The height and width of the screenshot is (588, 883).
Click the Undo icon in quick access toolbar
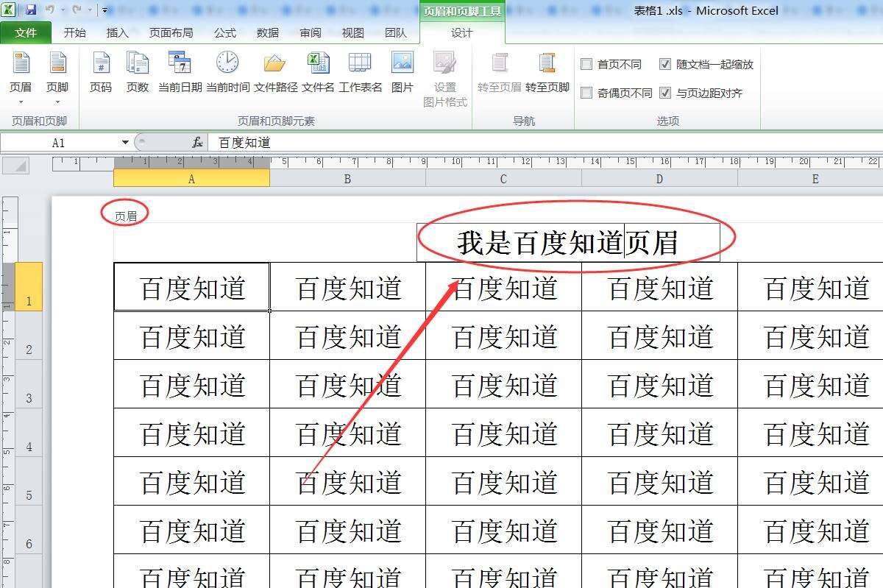(50, 10)
